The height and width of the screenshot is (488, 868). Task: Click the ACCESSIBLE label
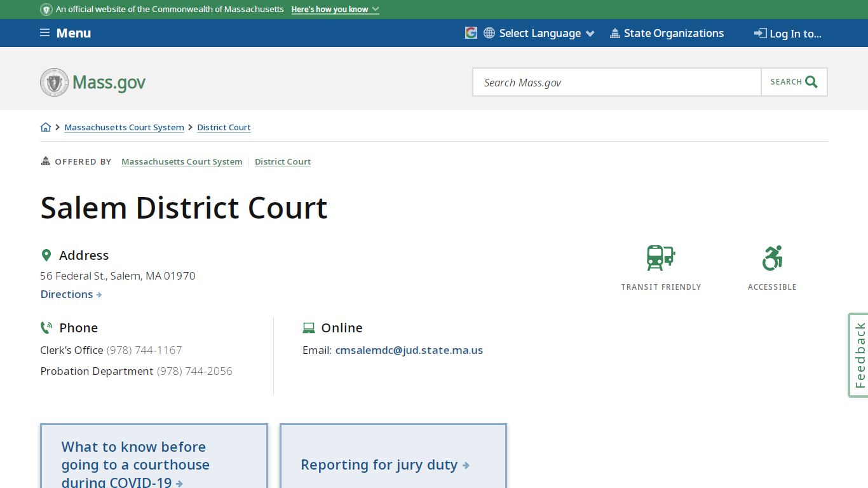[x=772, y=287]
